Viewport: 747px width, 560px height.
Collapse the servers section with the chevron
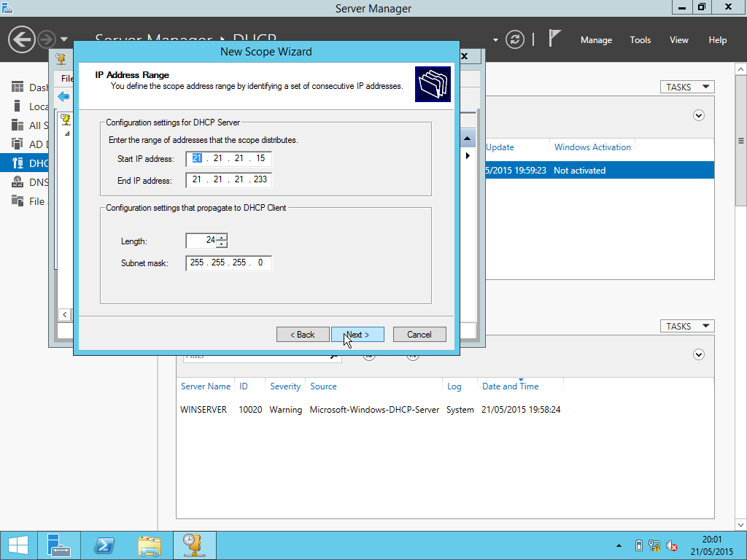click(x=698, y=115)
